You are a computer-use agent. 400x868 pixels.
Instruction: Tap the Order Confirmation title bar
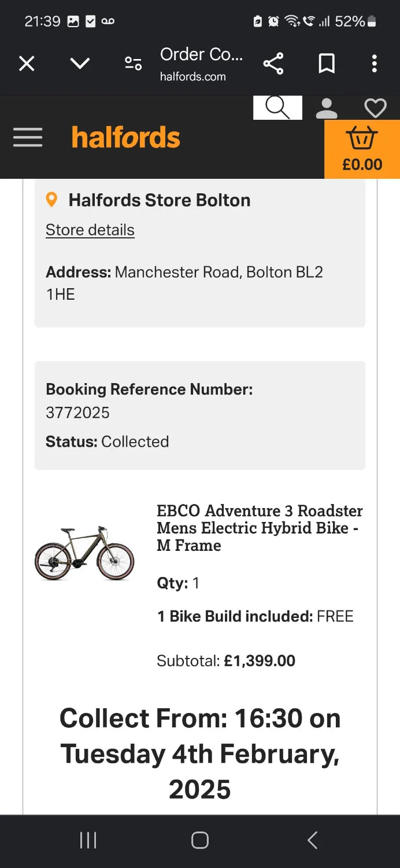click(x=202, y=54)
